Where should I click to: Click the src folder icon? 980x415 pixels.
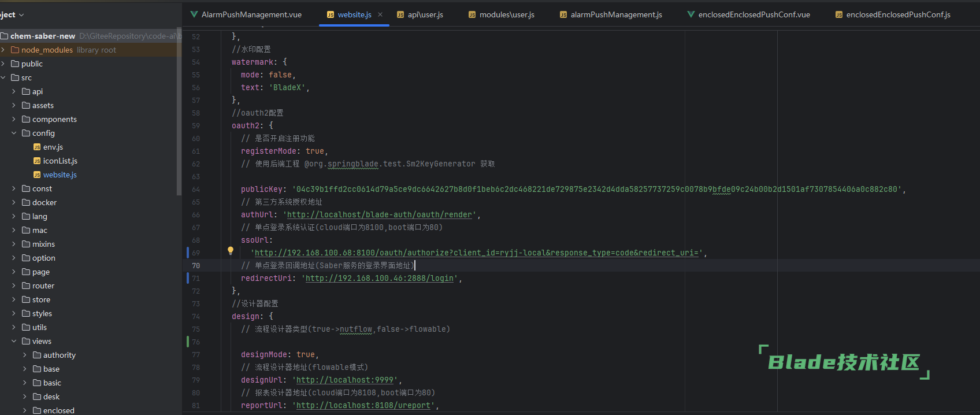15,77
